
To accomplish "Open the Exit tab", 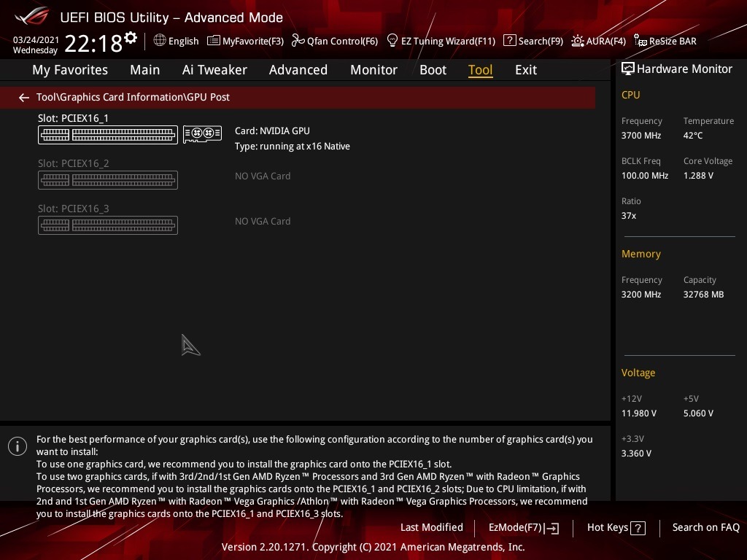I will tap(526, 70).
